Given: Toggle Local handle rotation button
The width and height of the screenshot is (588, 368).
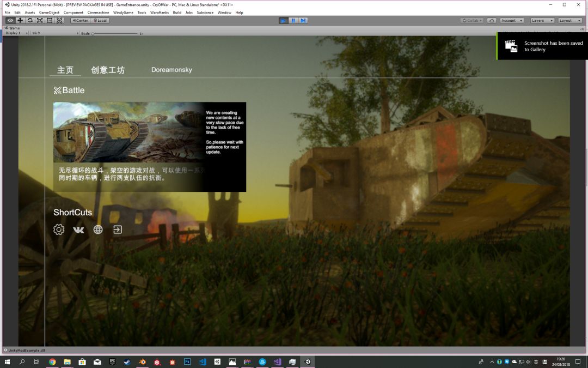Looking at the screenshot, I should pos(100,21).
